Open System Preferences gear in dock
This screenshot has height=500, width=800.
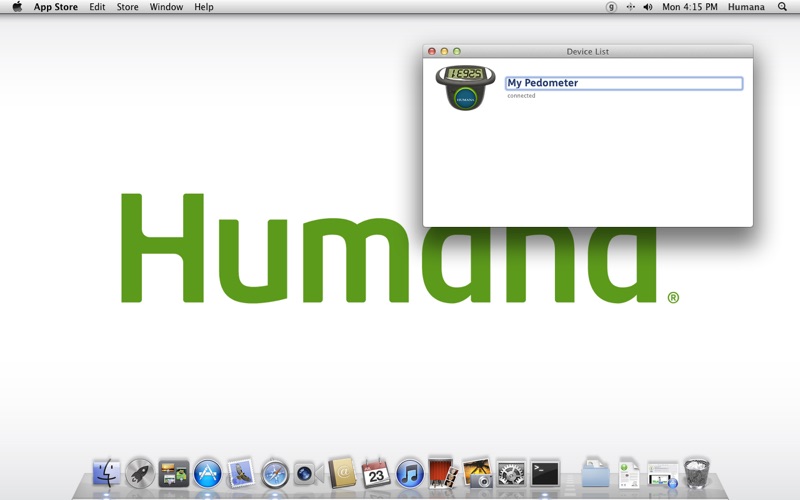[x=511, y=473]
